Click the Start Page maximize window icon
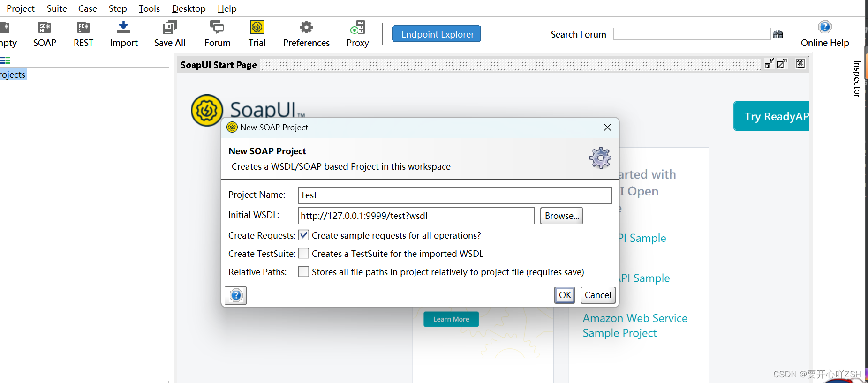The height and width of the screenshot is (383, 868). tap(782, 64)
